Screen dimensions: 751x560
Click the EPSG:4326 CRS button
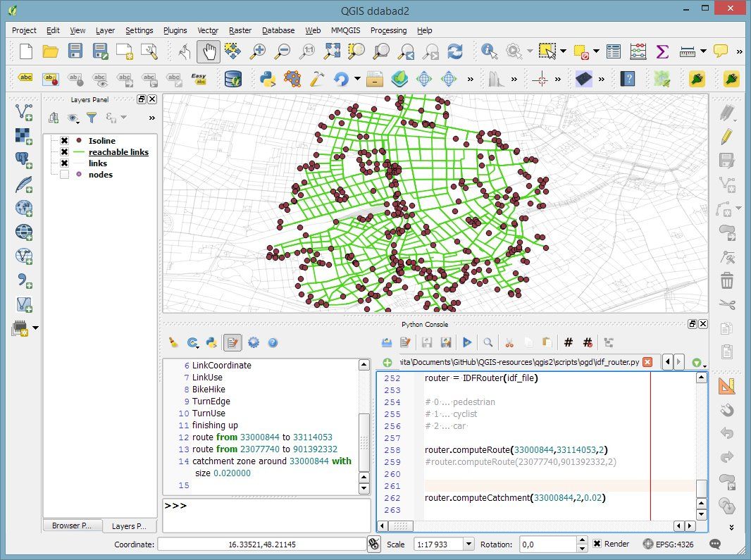click(x=670, y=544)
